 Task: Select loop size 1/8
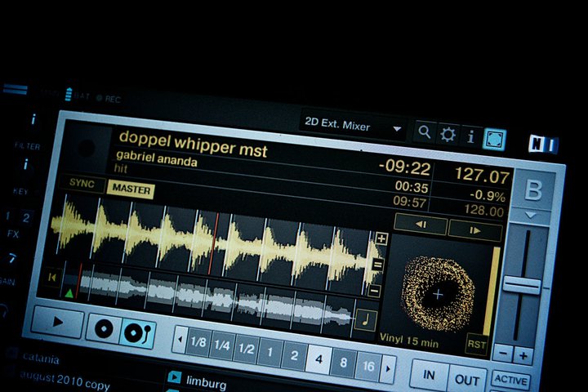198,341
